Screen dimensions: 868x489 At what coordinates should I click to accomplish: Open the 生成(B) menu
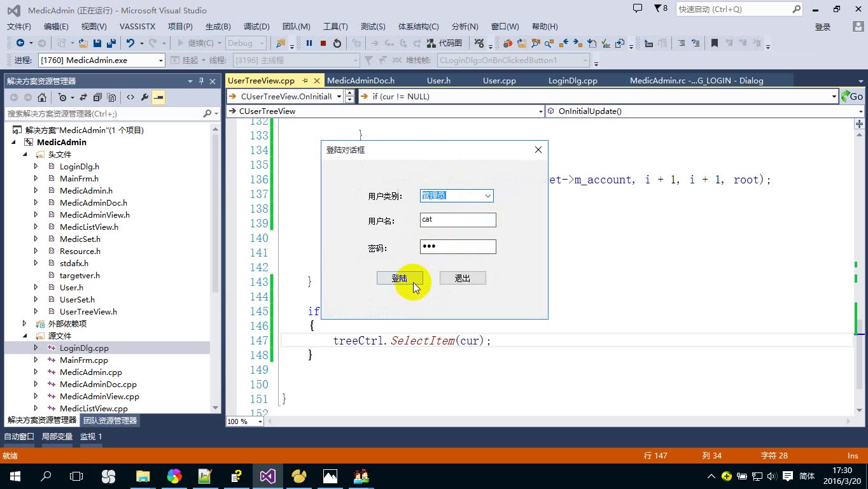(x=218, y=26)
